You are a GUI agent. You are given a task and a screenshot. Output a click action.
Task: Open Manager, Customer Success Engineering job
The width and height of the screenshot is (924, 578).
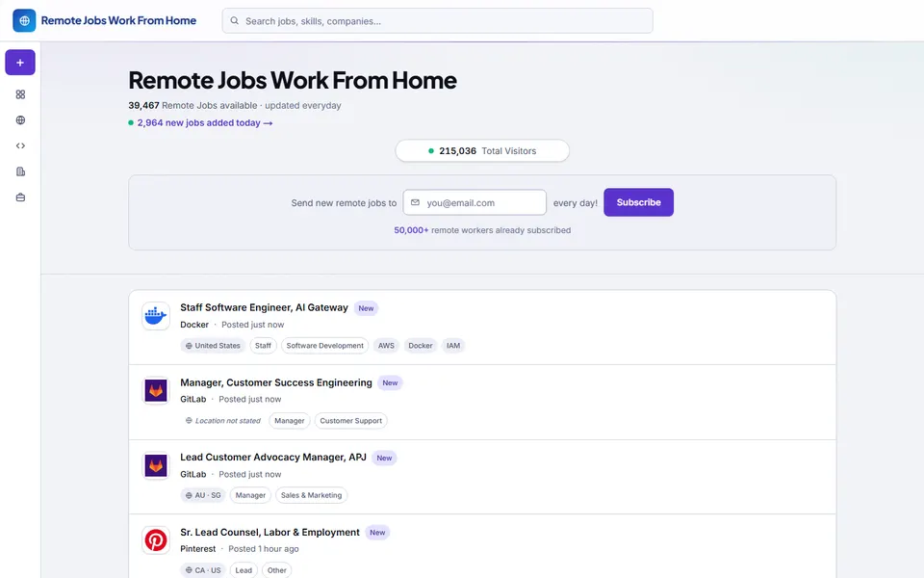coord(276,382)
